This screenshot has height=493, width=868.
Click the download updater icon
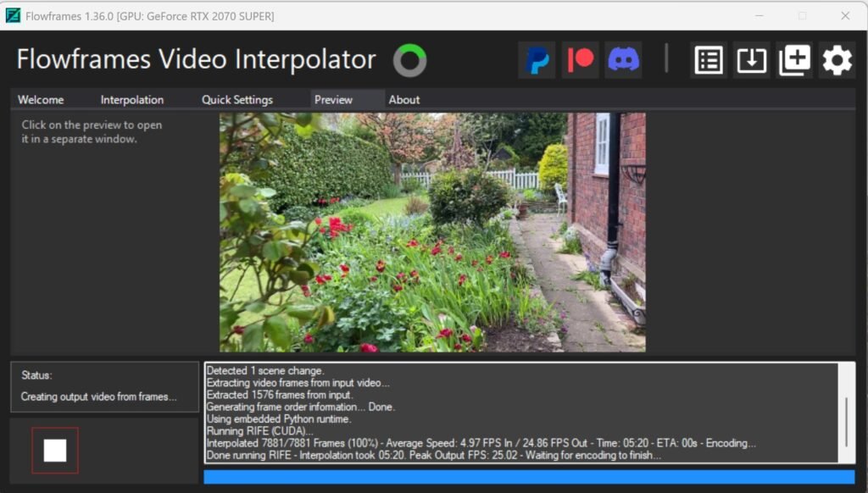click(752, 60)
